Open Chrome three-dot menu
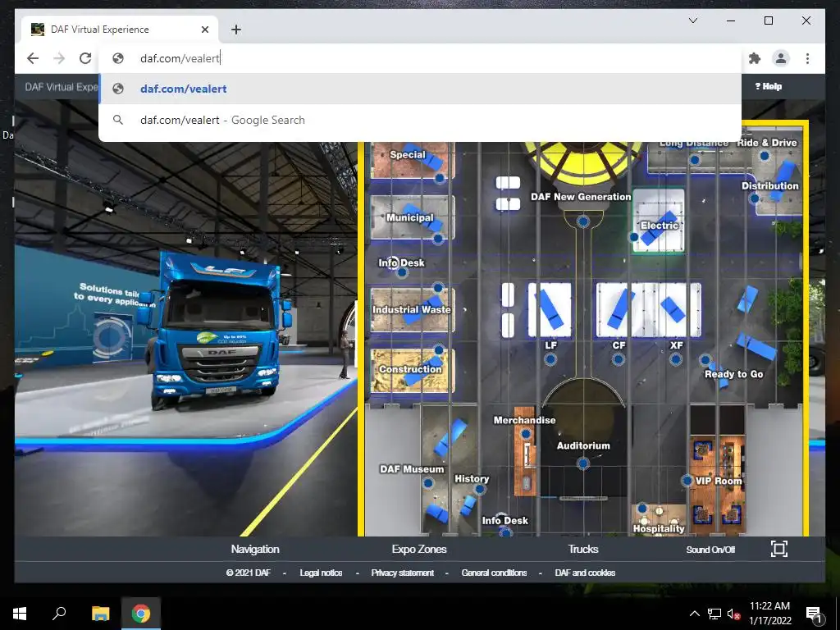The width and height of the screenshot is (840, 630). tap(807, 58)
